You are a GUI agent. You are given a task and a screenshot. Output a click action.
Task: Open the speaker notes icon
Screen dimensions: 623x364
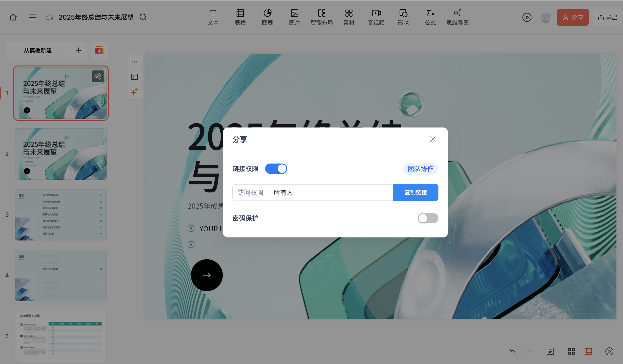pos(550,351)
